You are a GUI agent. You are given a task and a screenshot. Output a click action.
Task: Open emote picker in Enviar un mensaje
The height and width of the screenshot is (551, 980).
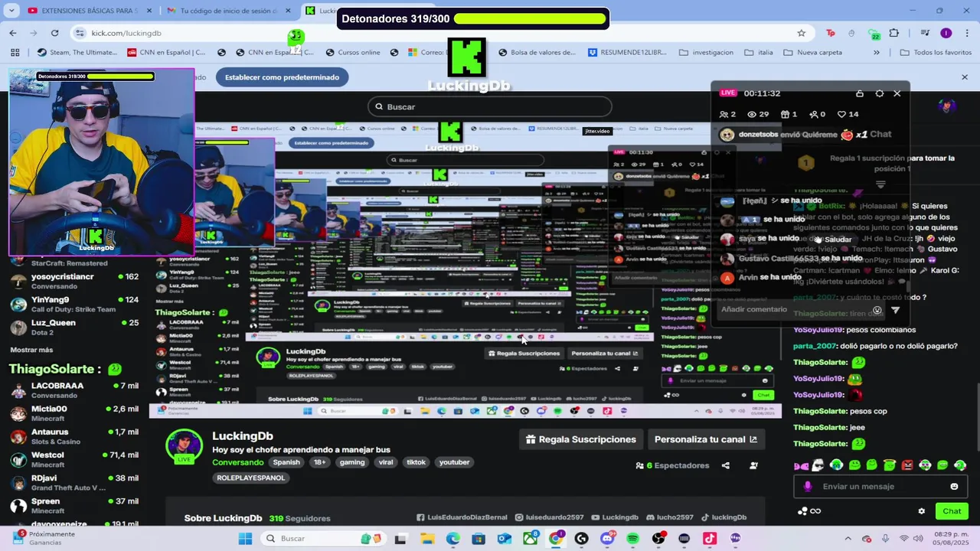pyautogui.click(x=954, y=487)
